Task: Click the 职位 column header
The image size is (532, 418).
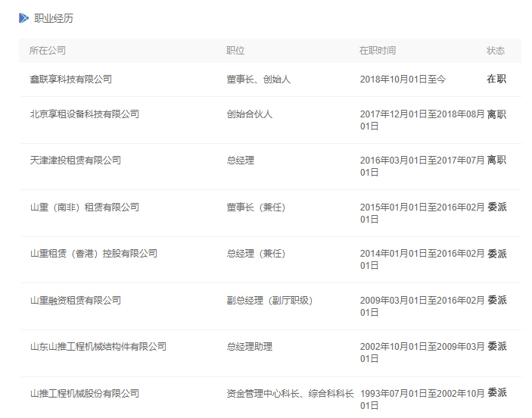Action: [x=235, y=51]
